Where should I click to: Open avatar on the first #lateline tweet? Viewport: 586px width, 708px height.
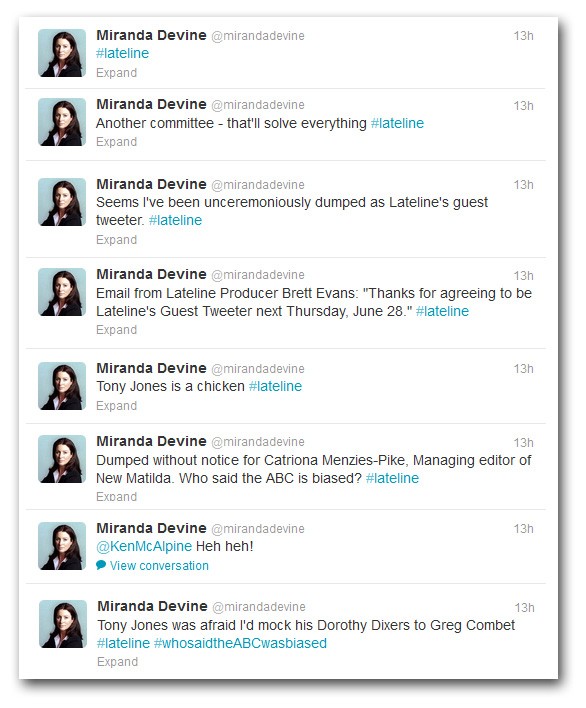point(62,53)
